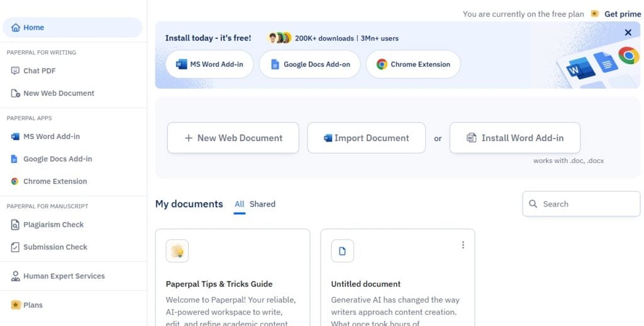644x326 pixels.
Task: Click the Home house icon in sidebar
Action: [16, 28]
